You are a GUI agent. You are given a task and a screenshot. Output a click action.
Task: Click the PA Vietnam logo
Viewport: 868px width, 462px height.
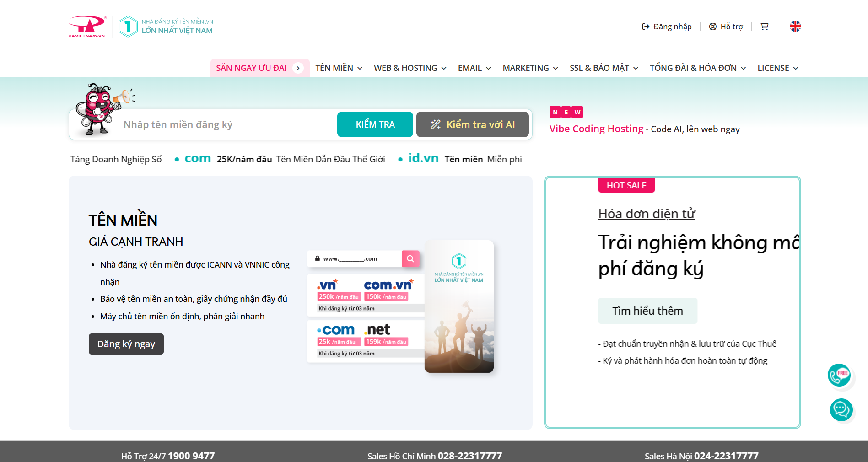point(87,27)
